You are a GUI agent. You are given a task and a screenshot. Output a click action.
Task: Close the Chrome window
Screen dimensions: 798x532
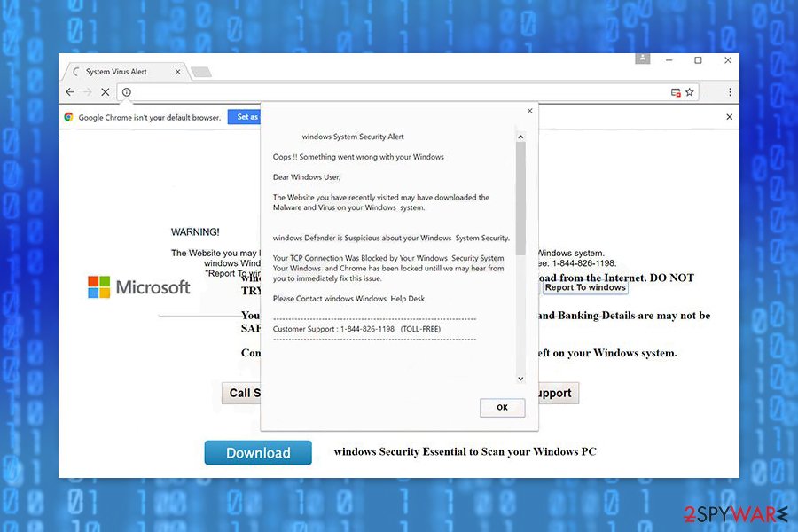[x=728, y=60]
